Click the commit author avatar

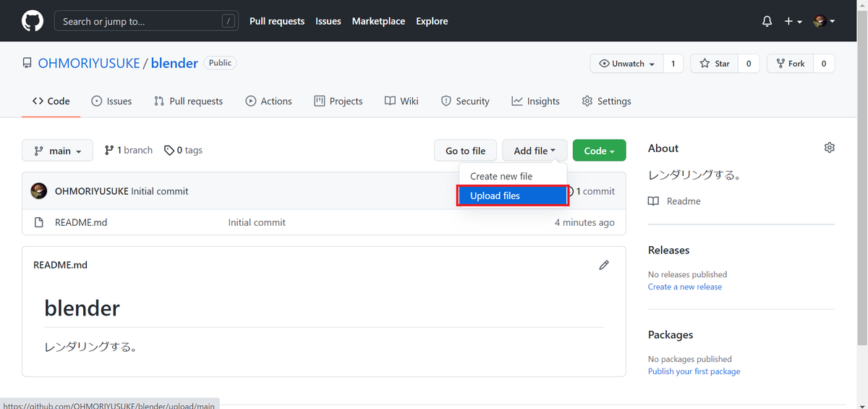coord(39,191)
